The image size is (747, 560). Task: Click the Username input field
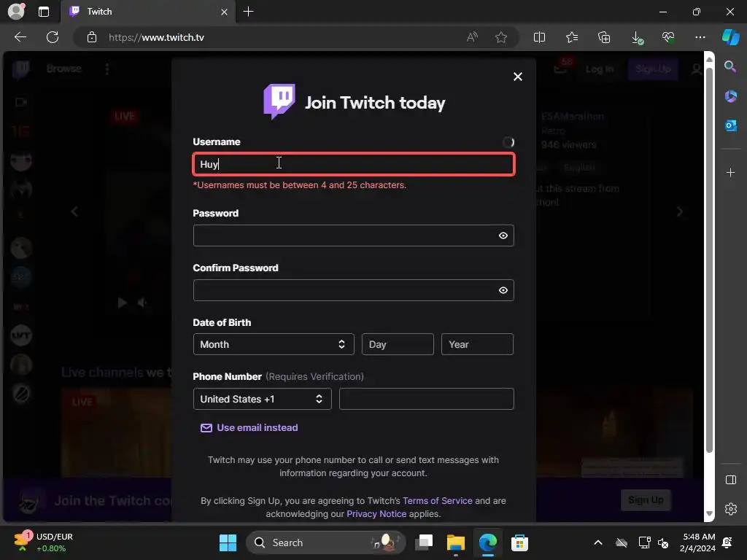point(354,164)
